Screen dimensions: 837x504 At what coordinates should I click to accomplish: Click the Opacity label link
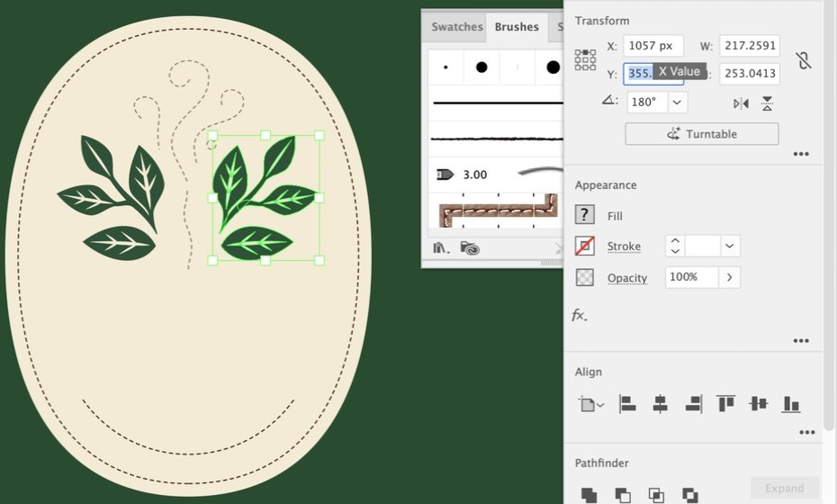point(627,278)
